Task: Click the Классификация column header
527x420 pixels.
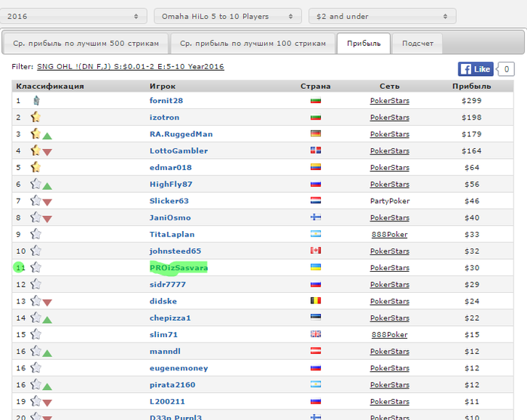Action: (50, 86)
